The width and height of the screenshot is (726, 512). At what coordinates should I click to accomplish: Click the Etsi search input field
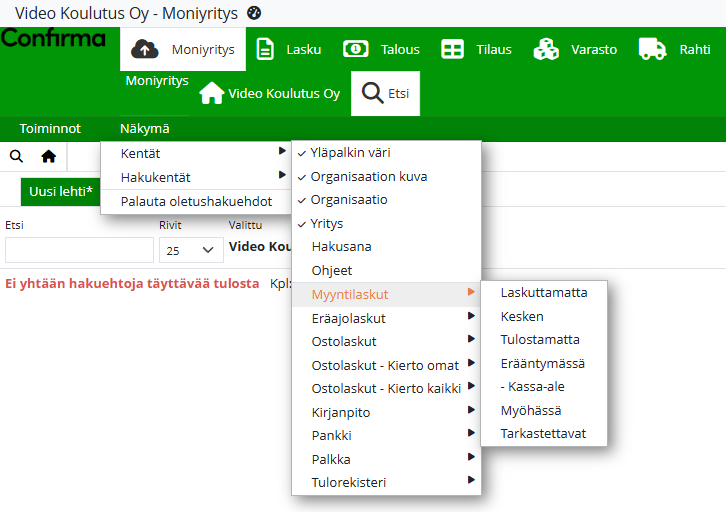(79, 250)
